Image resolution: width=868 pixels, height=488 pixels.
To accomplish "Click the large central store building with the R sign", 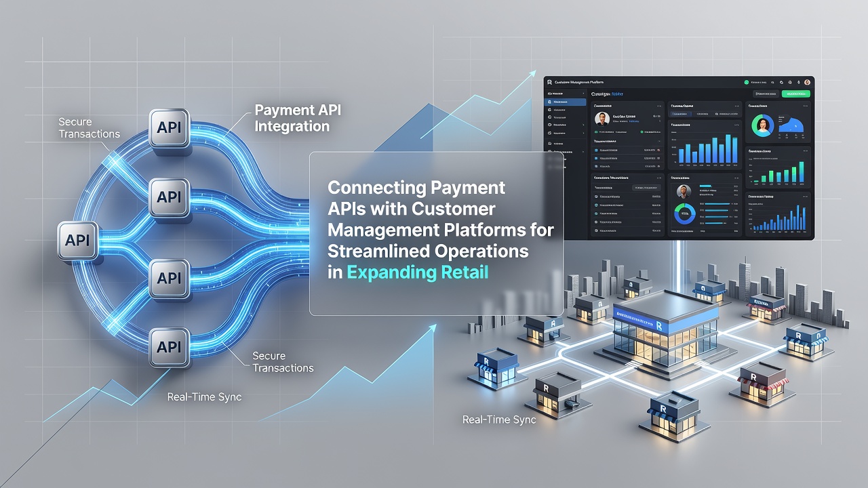I will (665, 332).
